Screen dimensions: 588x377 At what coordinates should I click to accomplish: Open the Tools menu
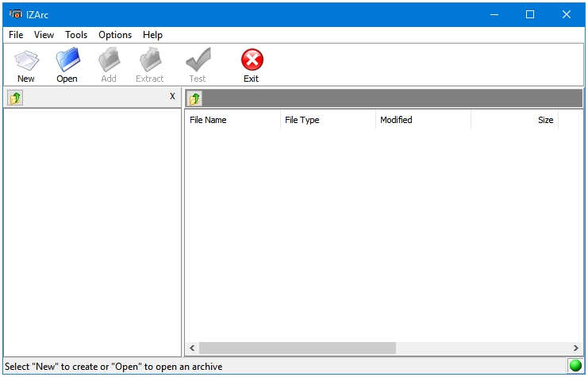[x=76, y=35]
